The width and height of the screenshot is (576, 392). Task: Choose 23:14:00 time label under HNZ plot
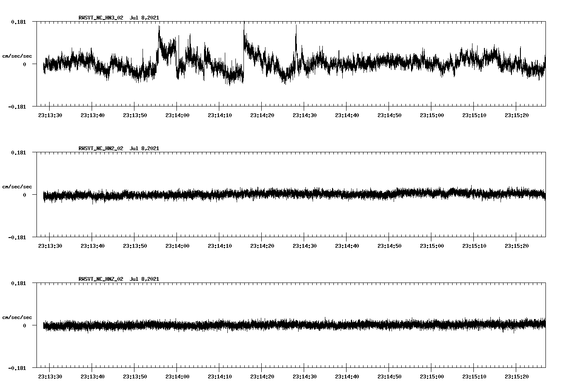click(177, 377)
